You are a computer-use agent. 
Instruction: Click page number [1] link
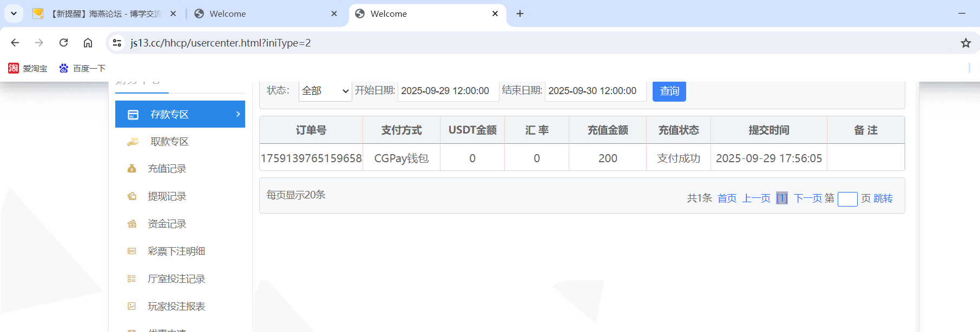[x=782, y=198]
